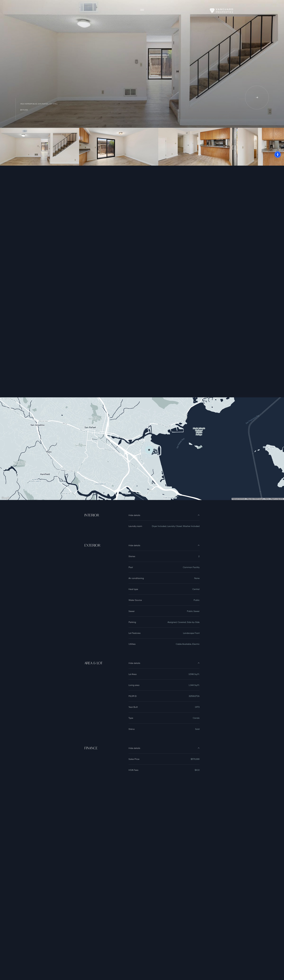Collapse Finance section with its chevron
This screenshot has height=980, width=284.
(198, 748)
